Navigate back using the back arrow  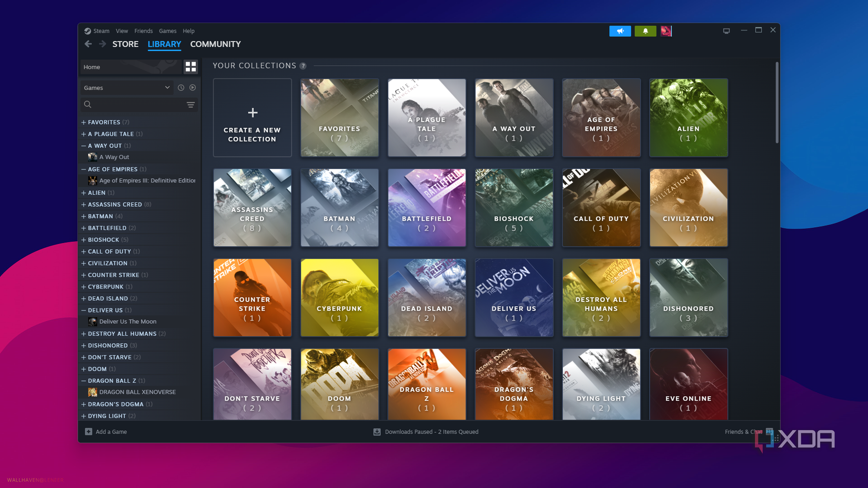[x=88, y=44]
